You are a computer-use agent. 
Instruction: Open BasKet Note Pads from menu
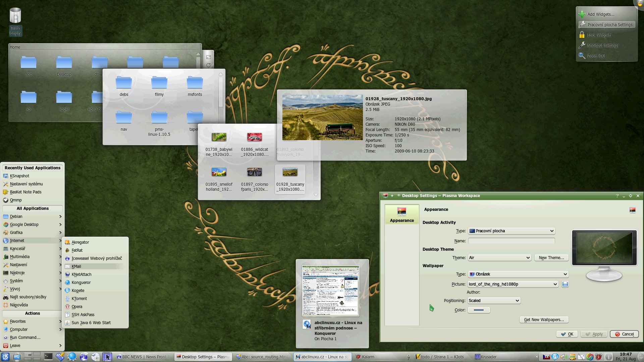coord(33,192)
